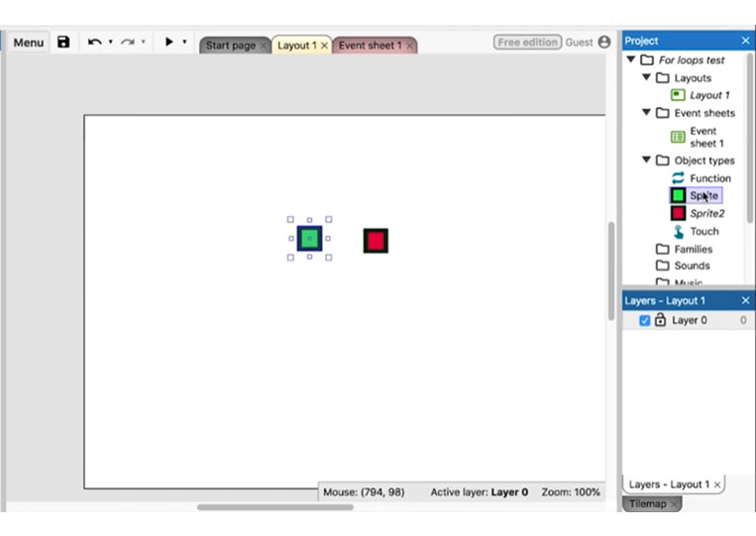756x536 pixels.
Task: Click the red Sprite2 thumbnail icon
Action: 678,213
